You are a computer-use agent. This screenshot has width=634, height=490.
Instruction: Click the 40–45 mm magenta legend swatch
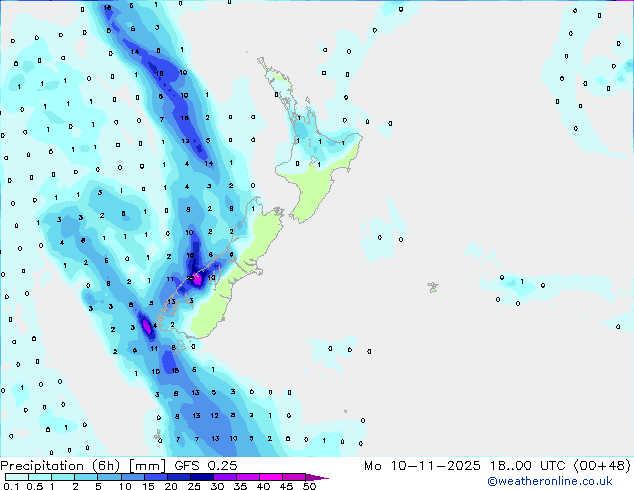tap(271, 477)
